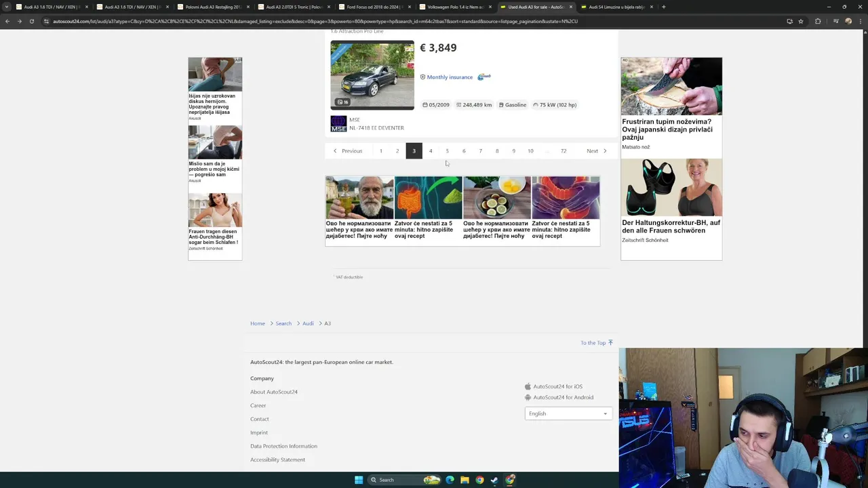This screenshot has height=488, width=868.
Task: Jump to results page 8
Action: pos(497,151)
